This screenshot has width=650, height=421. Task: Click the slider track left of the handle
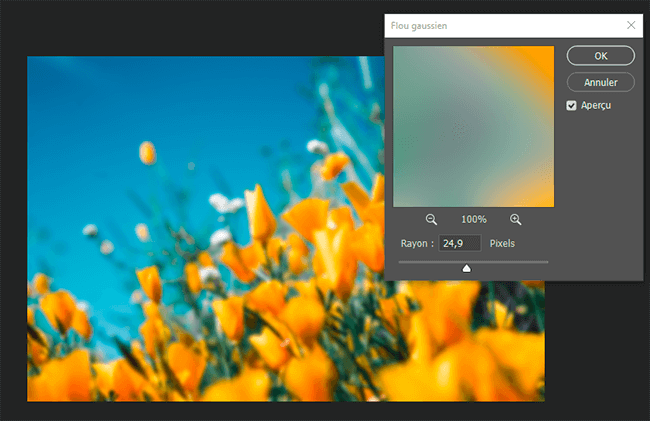coord(425,262)
